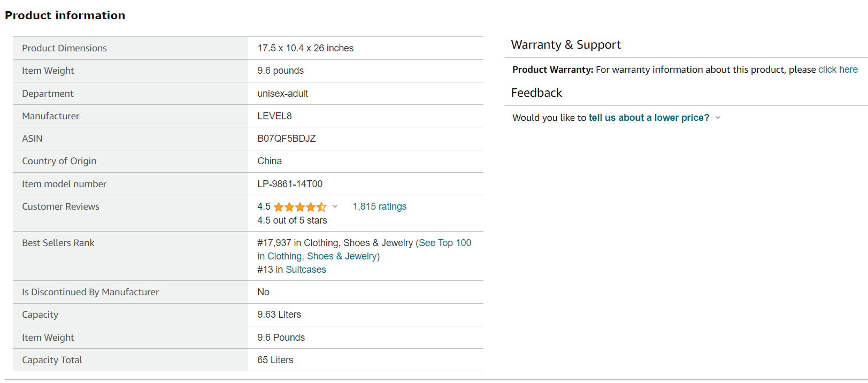Click the Best Sellers Rank label
This screenshot has width=868, height=383.
[58, 243]
